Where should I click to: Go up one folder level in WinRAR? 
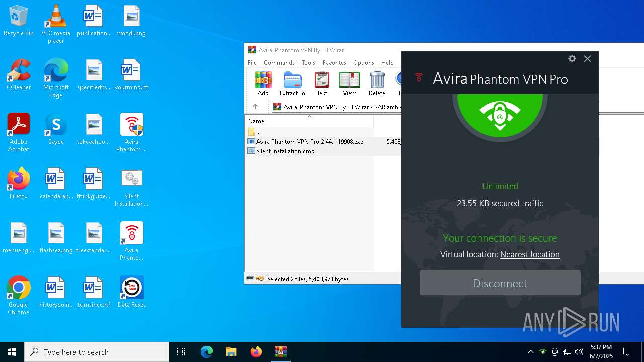(255, 107)
